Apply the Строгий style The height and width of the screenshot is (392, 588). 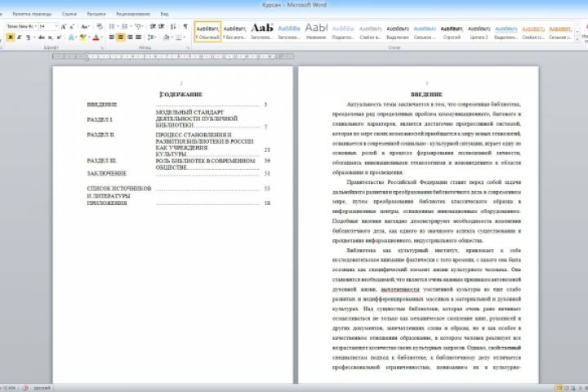[452, 32]
